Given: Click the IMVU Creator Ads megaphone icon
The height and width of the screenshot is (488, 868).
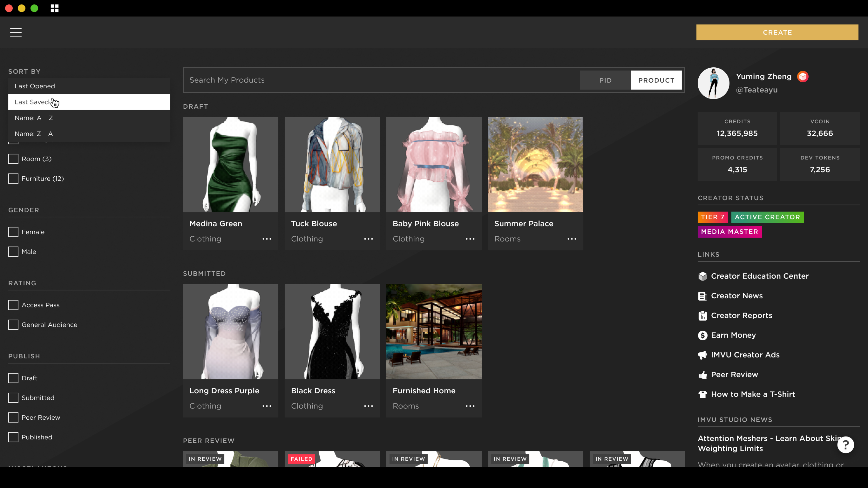Looking at the screenshot, I should (x=702, y=355).
